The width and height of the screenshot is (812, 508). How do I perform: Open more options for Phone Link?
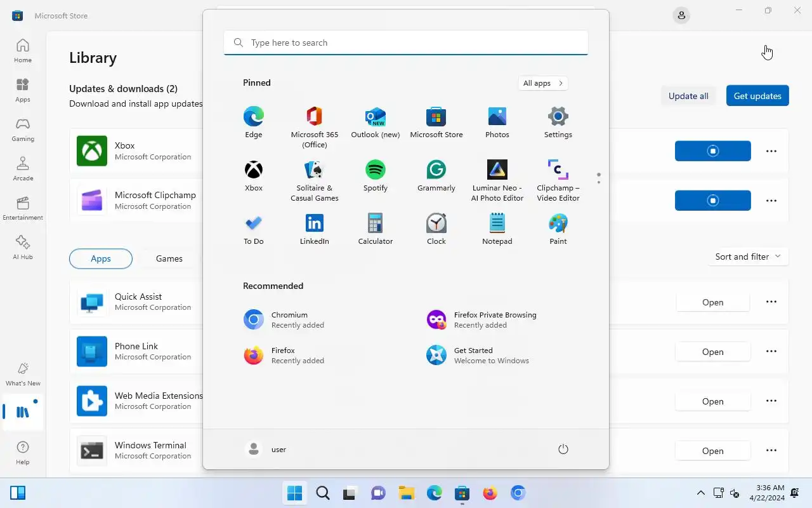click(771, 352)
